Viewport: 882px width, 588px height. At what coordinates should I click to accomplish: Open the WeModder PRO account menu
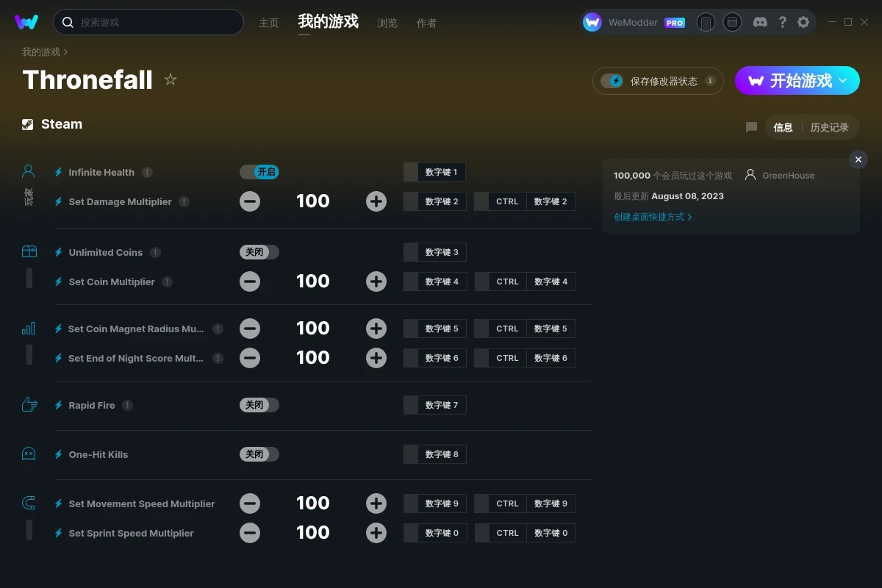click(634, 22)
